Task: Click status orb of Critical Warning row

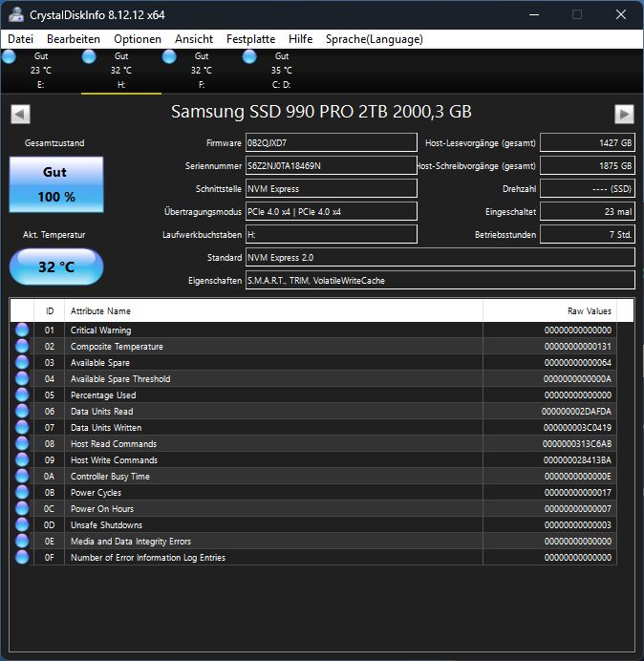Action: [22, 330]
